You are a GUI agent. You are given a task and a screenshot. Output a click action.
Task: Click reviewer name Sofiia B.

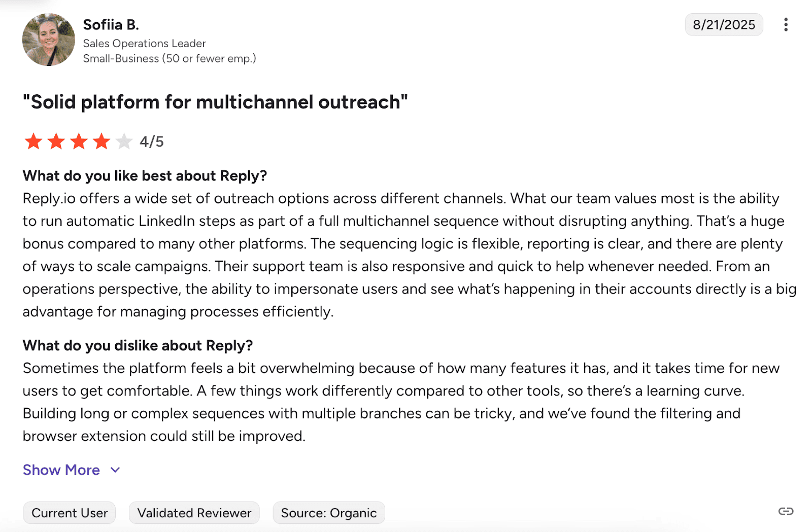pyautogui.click(x=111, y=25)
